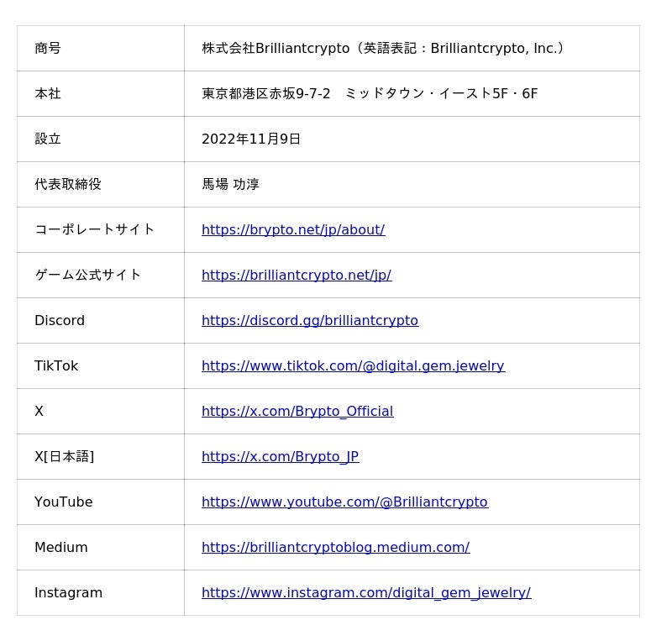Open the YouTube @Brilliantcrypto channel link

344,502
